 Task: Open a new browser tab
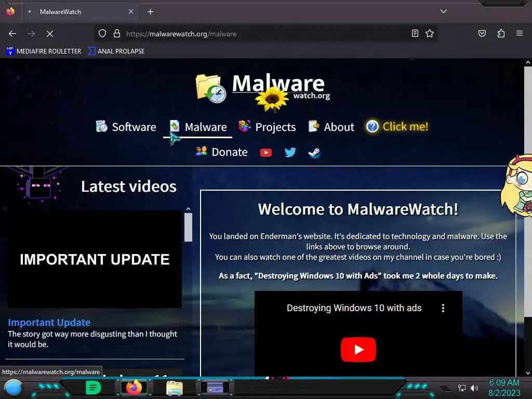pos(150,12)
